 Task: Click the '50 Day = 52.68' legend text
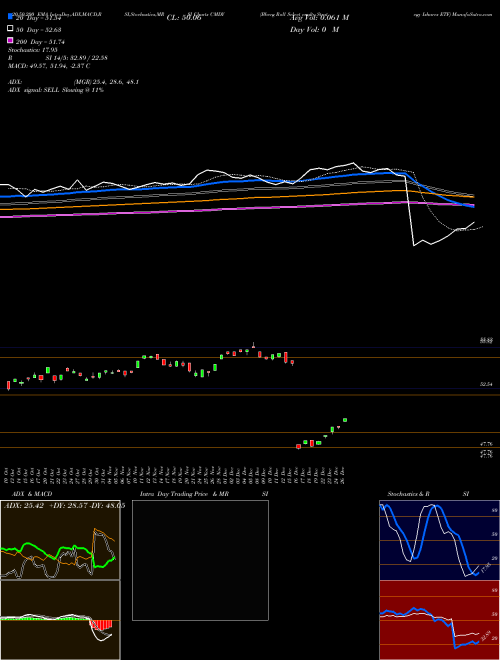tap(39, 30)
